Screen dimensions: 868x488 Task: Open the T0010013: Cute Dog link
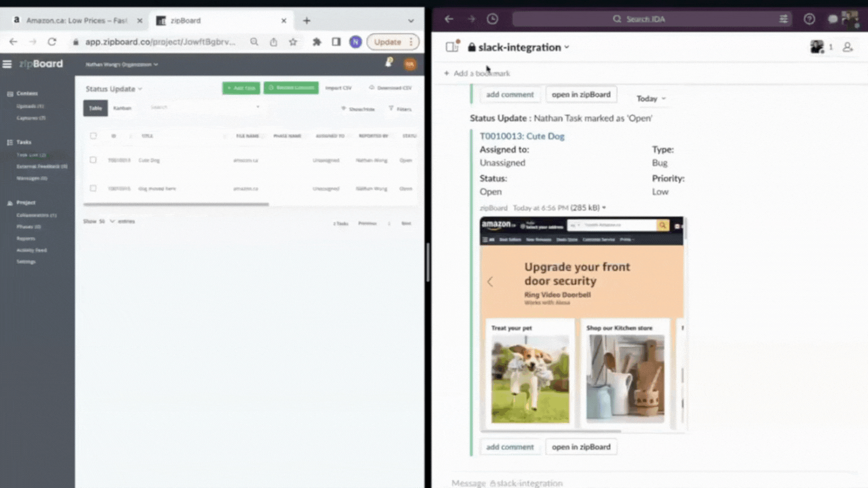tap(522, 136)
